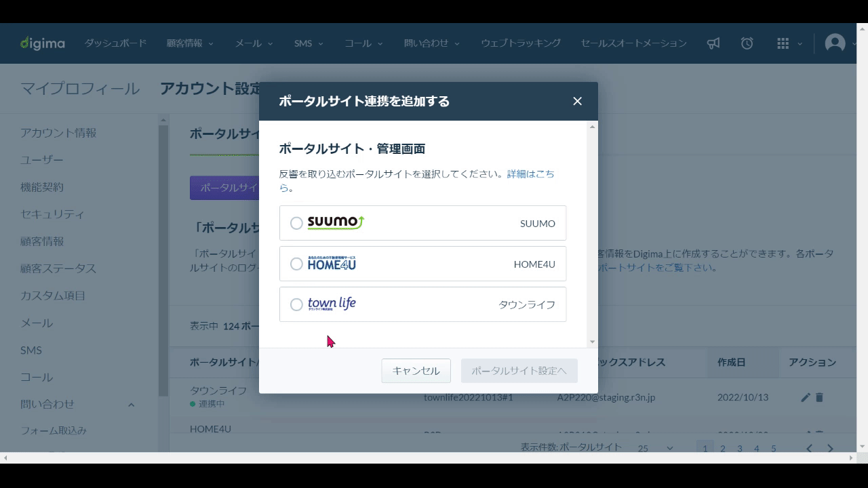Viewport: 868px width, 488px height.
Task: Expand the コール top menu
Action: 363,43
